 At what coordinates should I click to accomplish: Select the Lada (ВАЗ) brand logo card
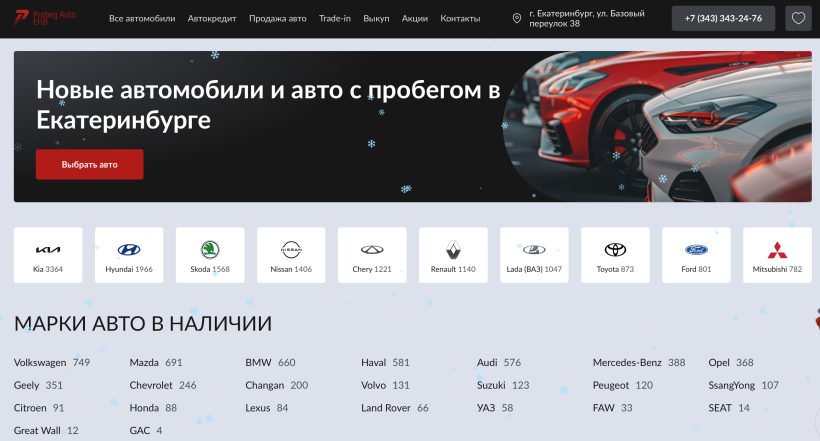click(534, 255)
